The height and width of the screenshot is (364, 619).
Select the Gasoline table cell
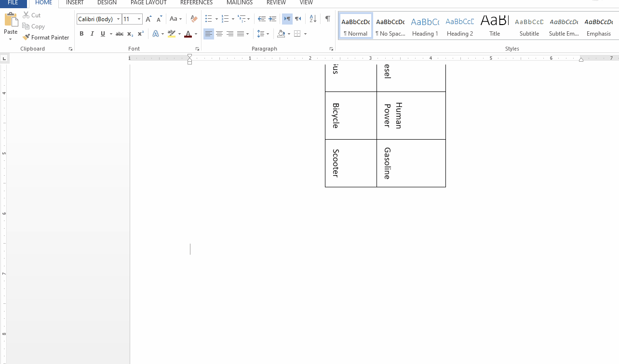[411, 163]
